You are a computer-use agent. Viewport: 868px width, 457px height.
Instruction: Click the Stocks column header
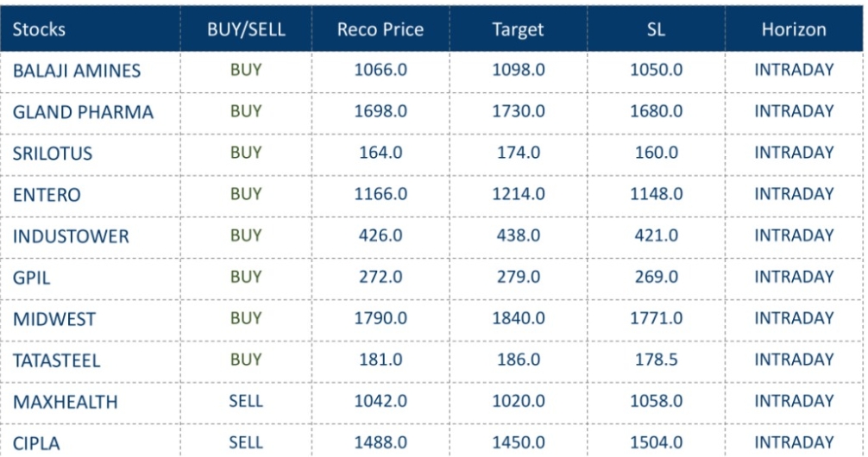pos(40,29)
